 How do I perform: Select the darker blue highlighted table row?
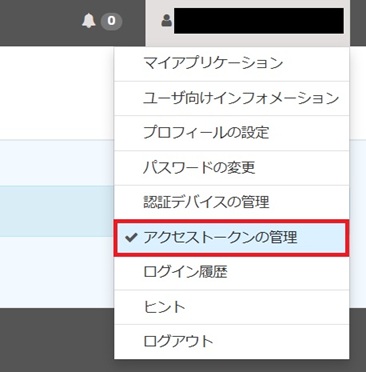(57, 211)
